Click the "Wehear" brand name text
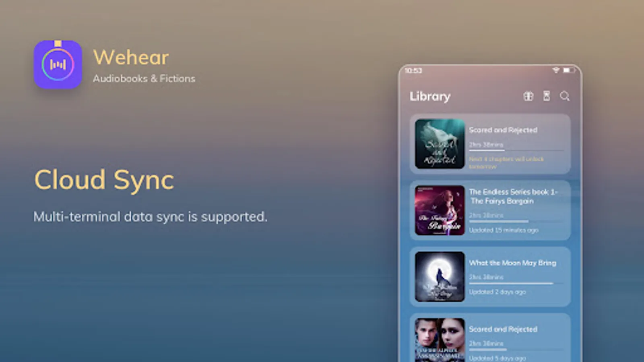 (x=131, y=57)
